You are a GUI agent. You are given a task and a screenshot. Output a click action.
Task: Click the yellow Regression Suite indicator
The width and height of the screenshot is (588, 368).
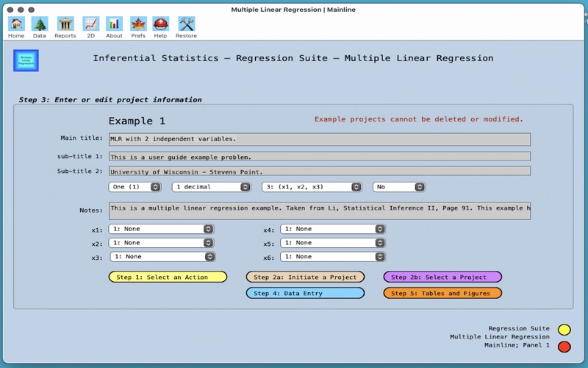564,330
